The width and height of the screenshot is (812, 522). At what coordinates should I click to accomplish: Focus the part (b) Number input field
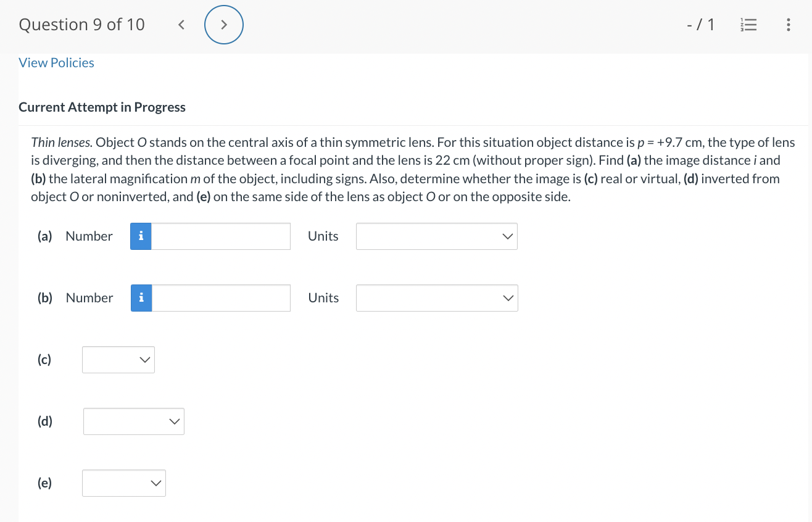[x=221, y=298]
